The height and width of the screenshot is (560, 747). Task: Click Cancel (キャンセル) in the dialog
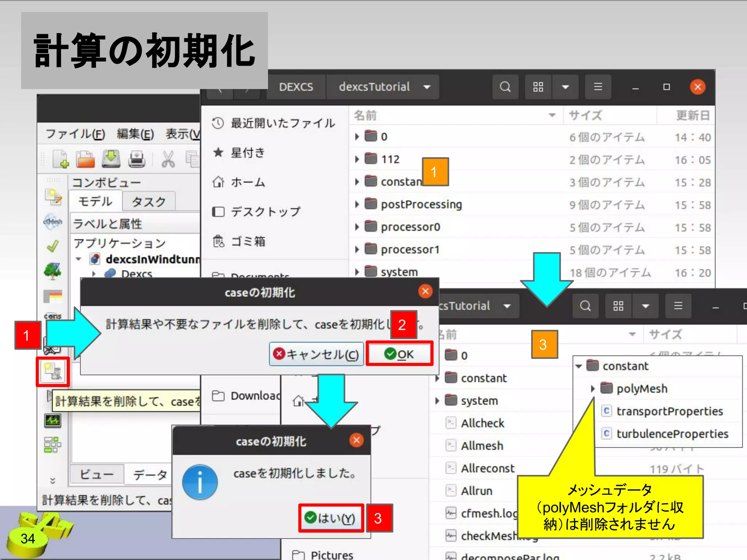pos(316,354)
